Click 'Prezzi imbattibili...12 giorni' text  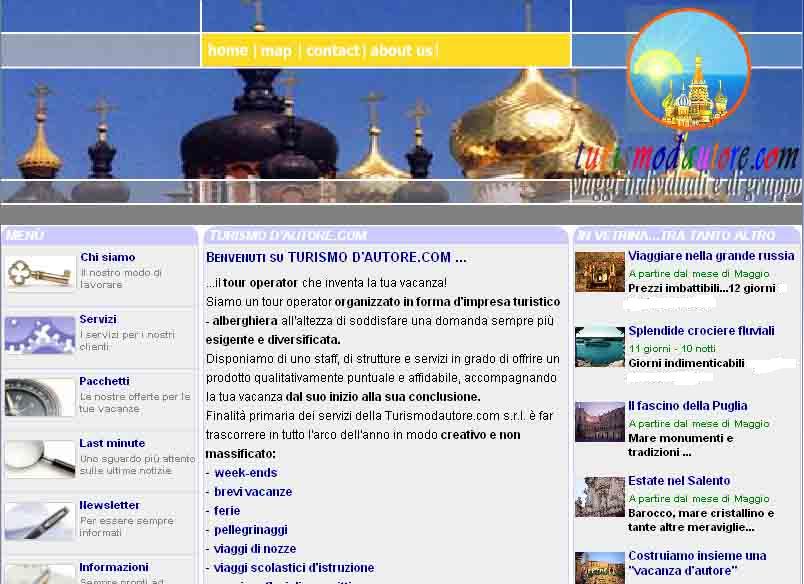[701, 288]
